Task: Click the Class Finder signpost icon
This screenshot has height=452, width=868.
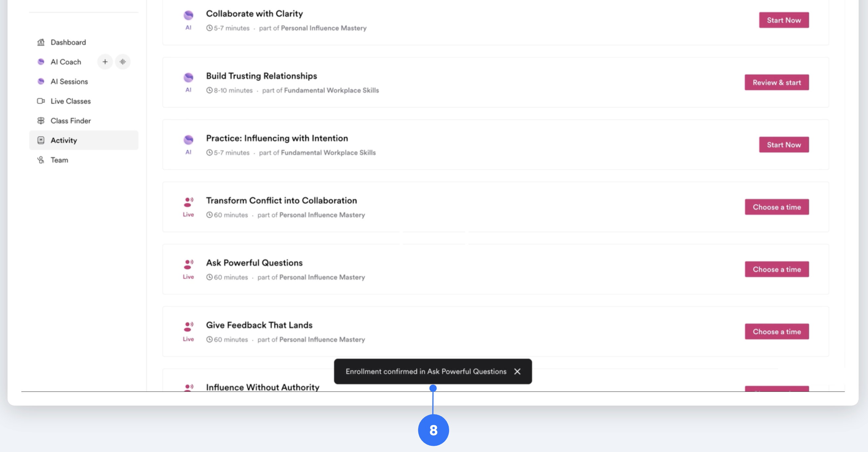Action: 41,120
